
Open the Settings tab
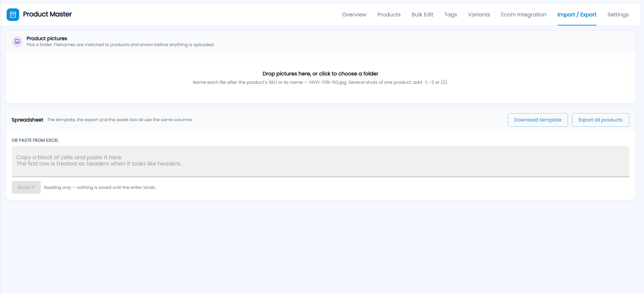[618, 15]
